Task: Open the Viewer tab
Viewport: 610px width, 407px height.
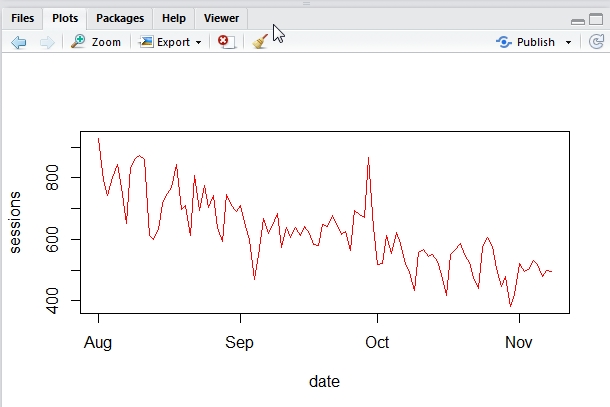Action: tap(221, 18)
